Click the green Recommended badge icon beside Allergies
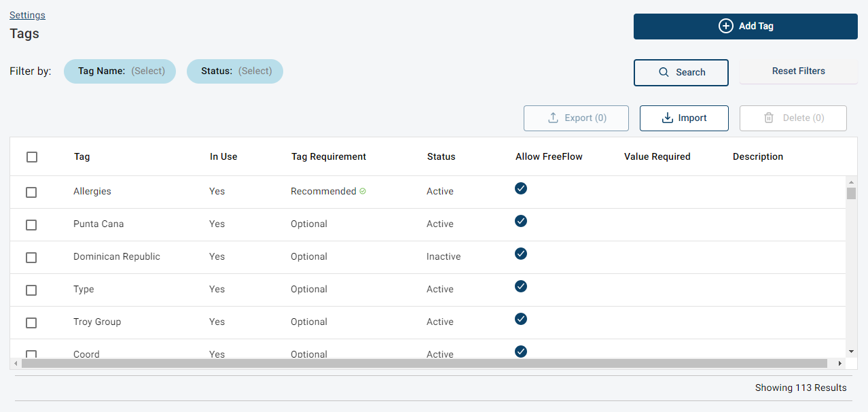 coord(363,192)
